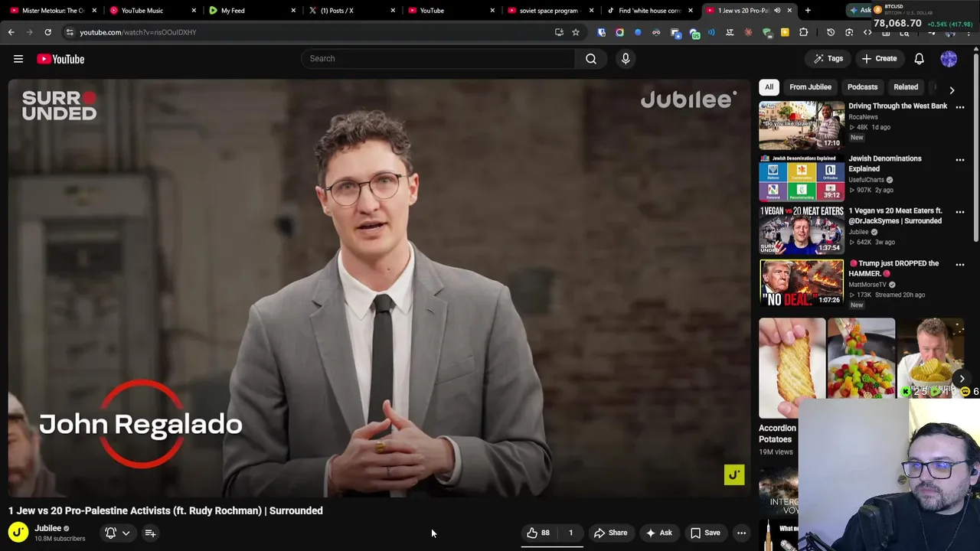
Task: Open YouTube notifications bell
Action: 920,58
